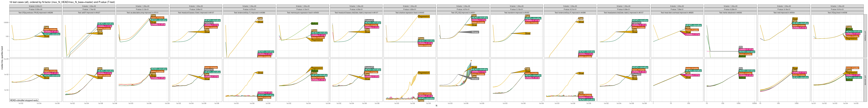Click the 'Test: memrecycle regression fixed in #5463' header
This screenshot has width=868, height=108.
click(303, 13)
